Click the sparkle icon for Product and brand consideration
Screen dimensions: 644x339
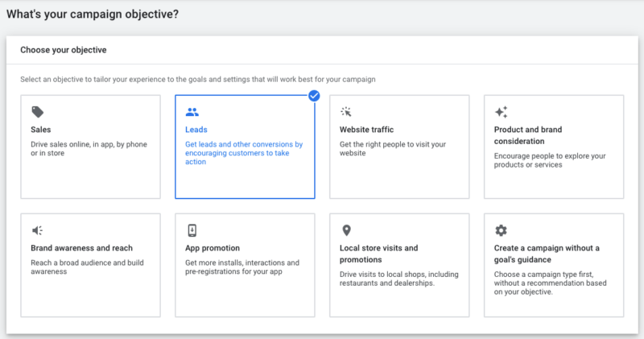(501, 112)
